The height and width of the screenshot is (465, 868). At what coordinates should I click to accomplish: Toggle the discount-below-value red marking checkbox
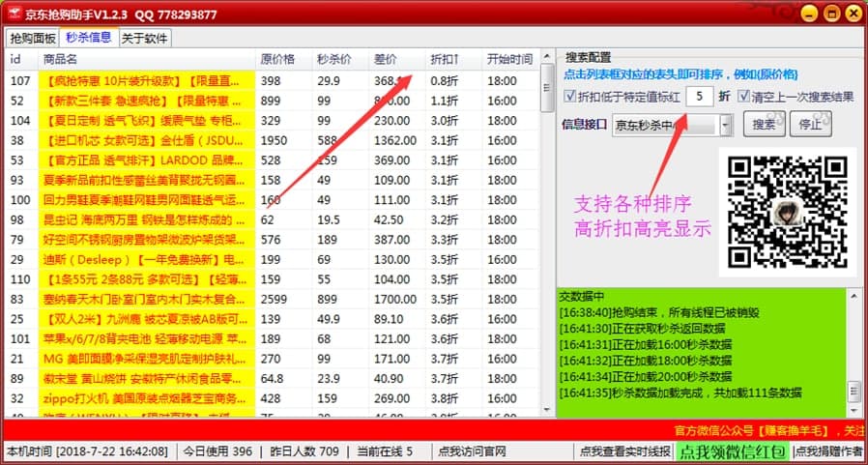click(569, 97)
